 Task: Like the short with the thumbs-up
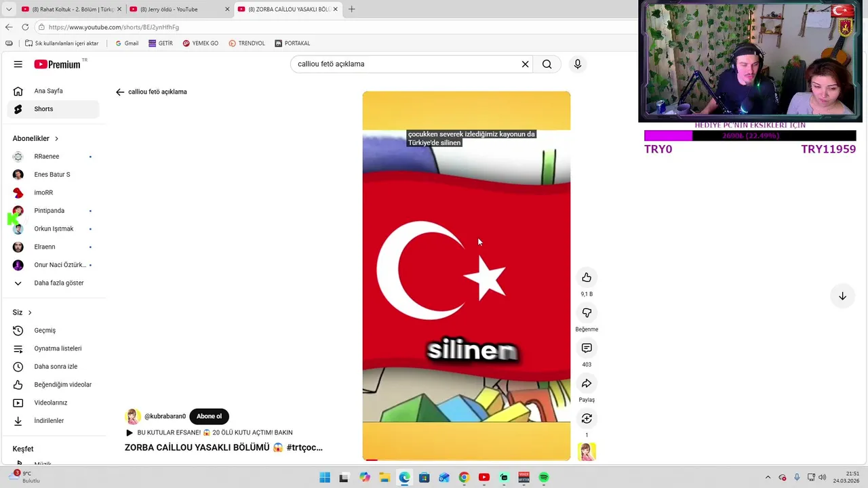(x=587, y=277)
